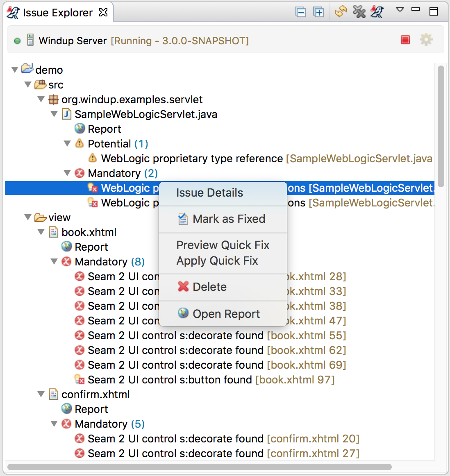This screenshot has height=476, width=450.
Task: Click the horizontal scrollbar at the bottom
Action: (x=199, y=467)
